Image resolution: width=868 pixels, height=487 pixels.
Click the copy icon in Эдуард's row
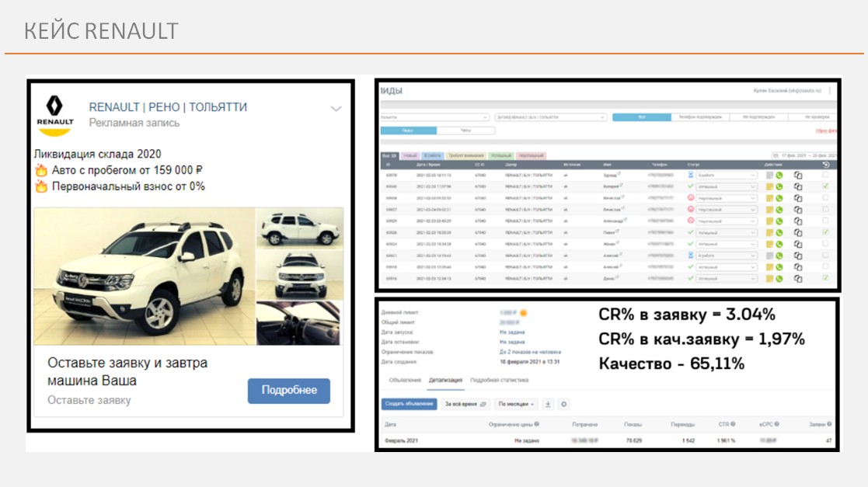click(798, 175)
